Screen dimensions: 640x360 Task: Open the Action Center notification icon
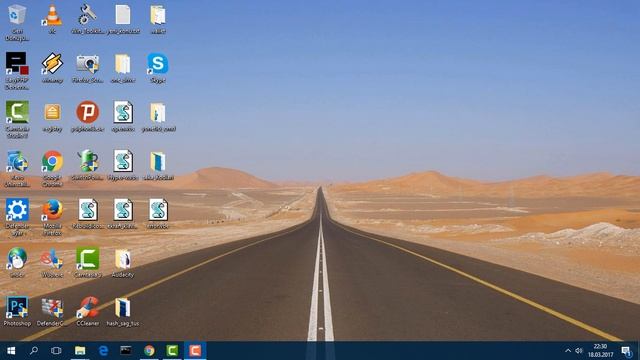pyautogui.click(x=626, y=351)
